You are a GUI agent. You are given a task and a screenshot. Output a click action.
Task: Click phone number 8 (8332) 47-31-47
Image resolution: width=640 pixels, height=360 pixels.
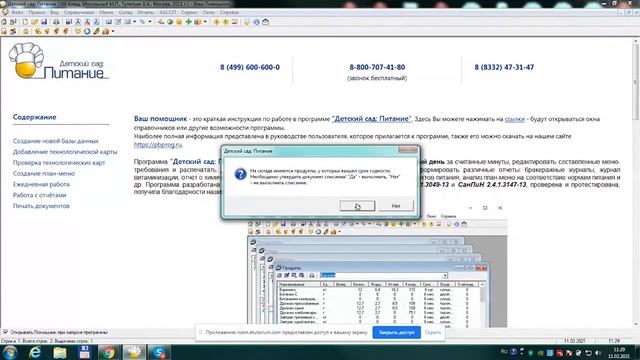point(504,67)
